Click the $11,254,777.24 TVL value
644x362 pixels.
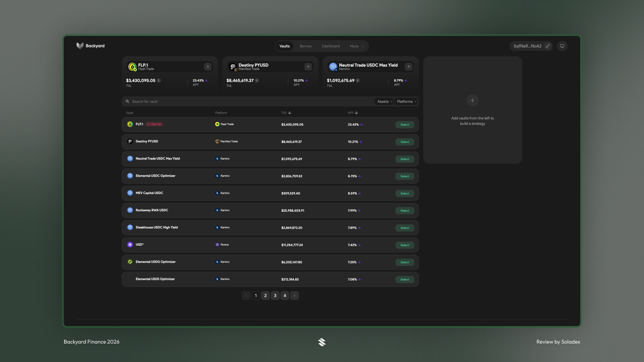pyautogui.click(x=292, y=245)
